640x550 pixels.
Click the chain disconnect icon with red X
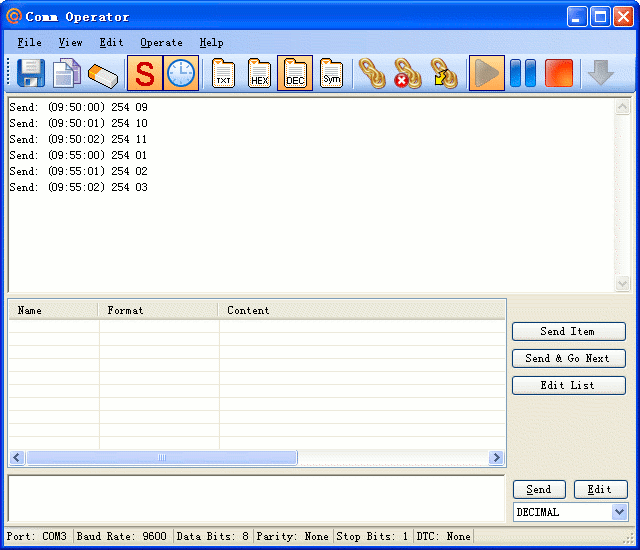click(x=408, y=73)
